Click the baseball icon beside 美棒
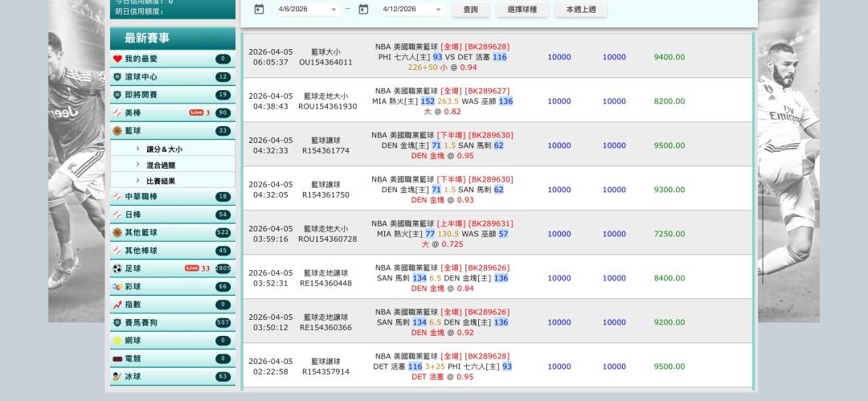This screenshot has width=868, height=401. point(117,113)
